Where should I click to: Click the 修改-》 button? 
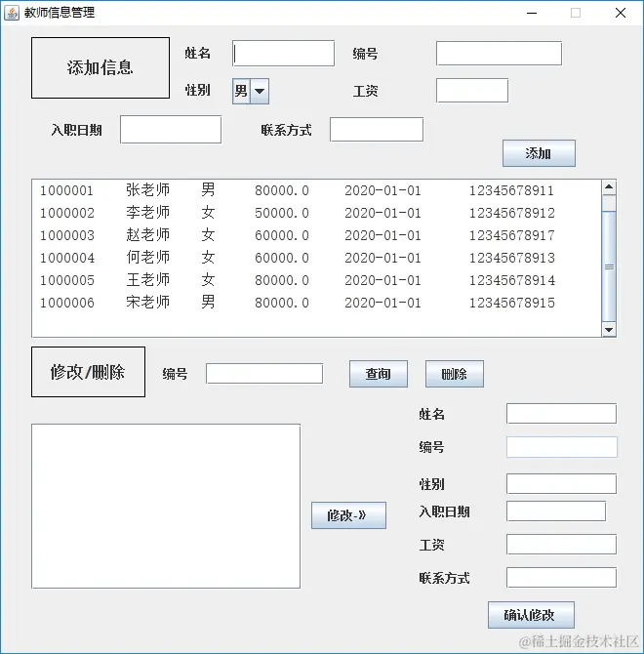click(x=348, y=515)
